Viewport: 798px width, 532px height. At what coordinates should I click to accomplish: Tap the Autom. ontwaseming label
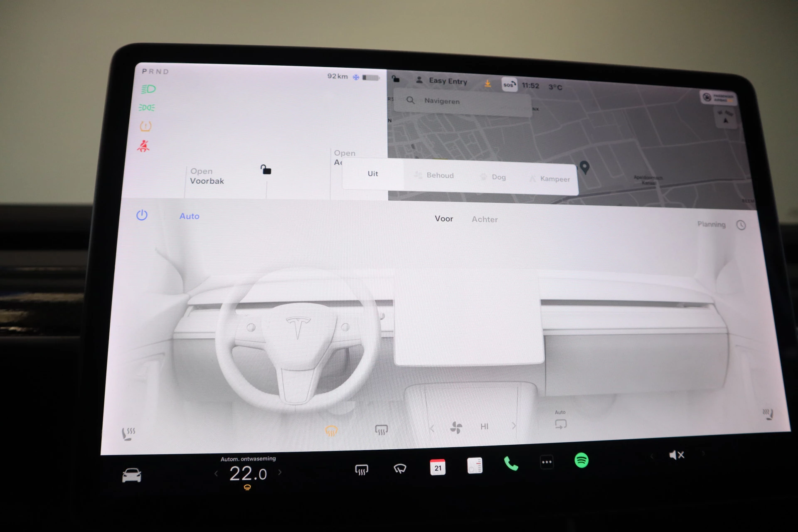tap(248, 459)
